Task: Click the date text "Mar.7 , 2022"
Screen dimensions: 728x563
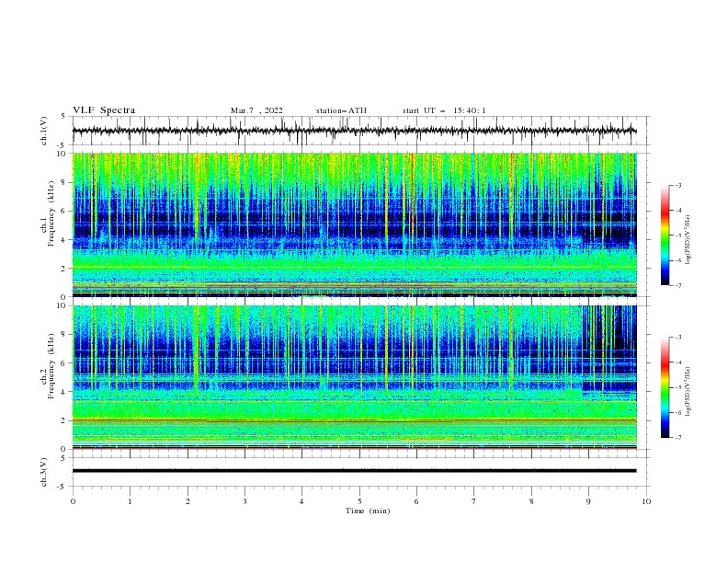Action: pos(256,110)
